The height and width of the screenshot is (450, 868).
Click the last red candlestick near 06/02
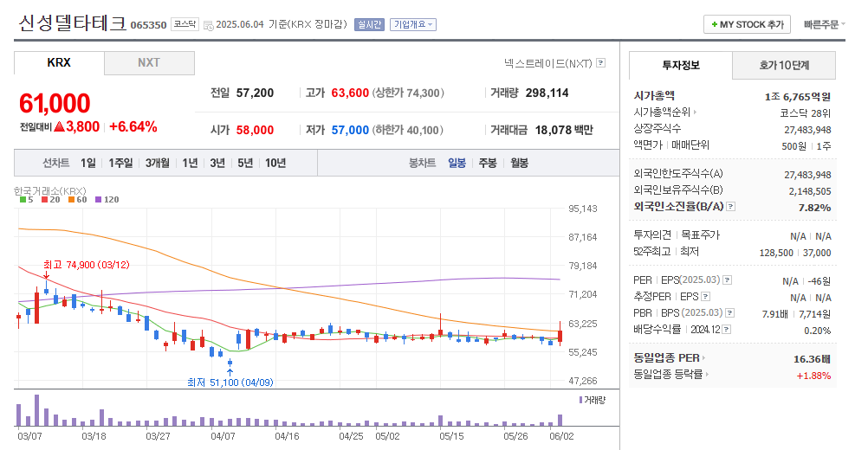pyautogui.click(x=560, y=334)
